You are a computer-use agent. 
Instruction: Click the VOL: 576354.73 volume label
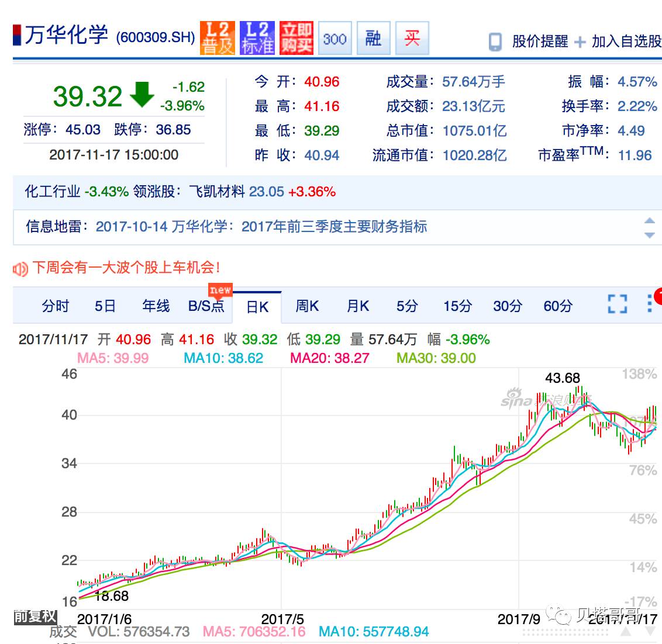139,632
